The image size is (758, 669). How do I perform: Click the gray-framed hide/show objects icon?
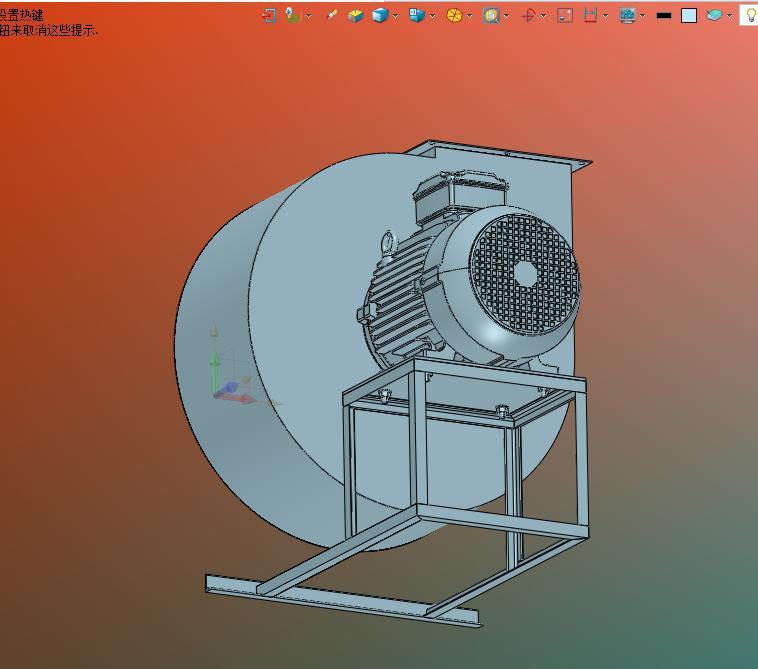[491, 15]
